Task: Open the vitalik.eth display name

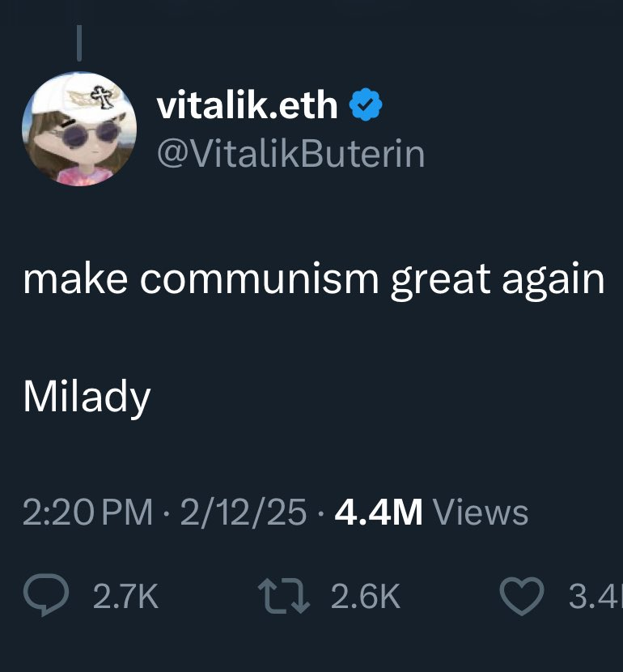Action: click(x=247, y=105)
